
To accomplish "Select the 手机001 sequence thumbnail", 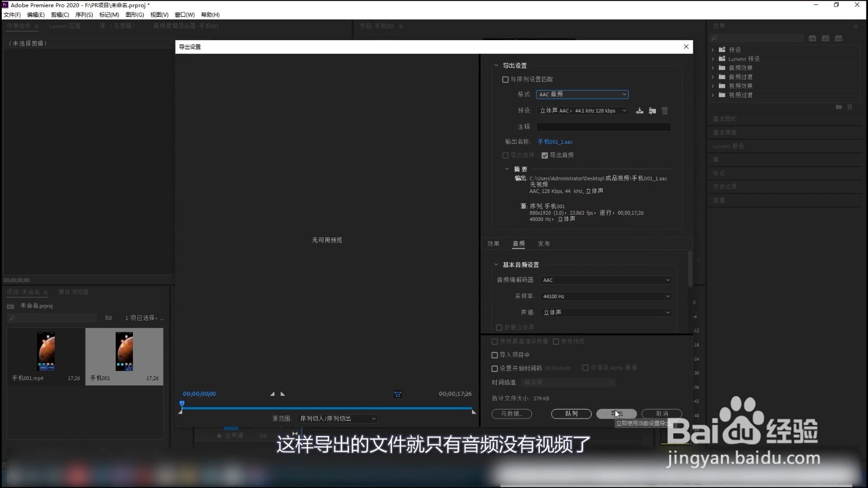I will 124,351.
